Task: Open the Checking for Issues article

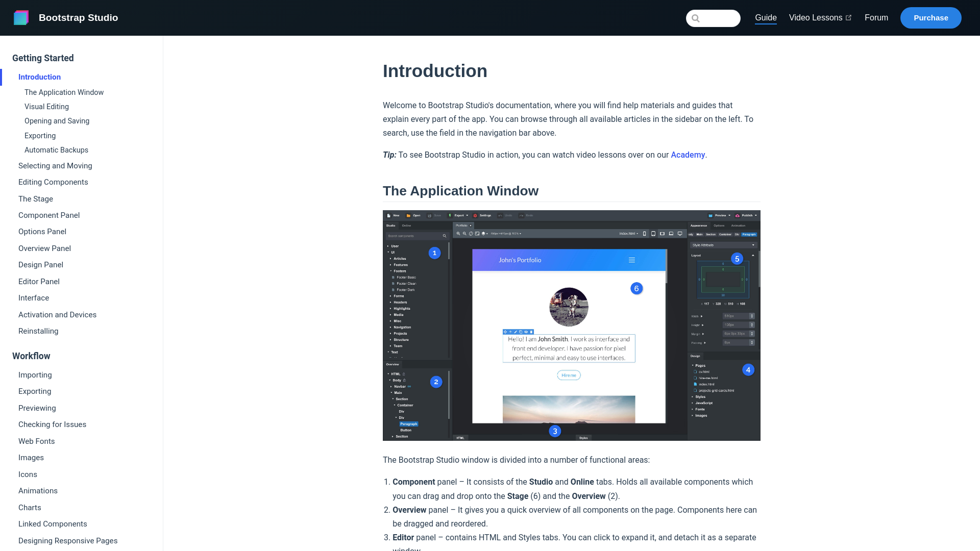Action: click(x=52, y=424)
